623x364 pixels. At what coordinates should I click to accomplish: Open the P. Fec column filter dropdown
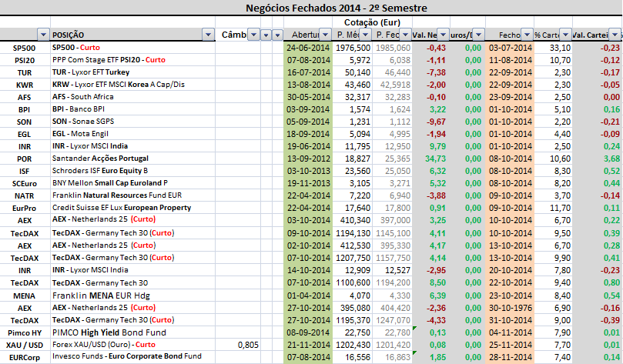click(x=405, y=35)
